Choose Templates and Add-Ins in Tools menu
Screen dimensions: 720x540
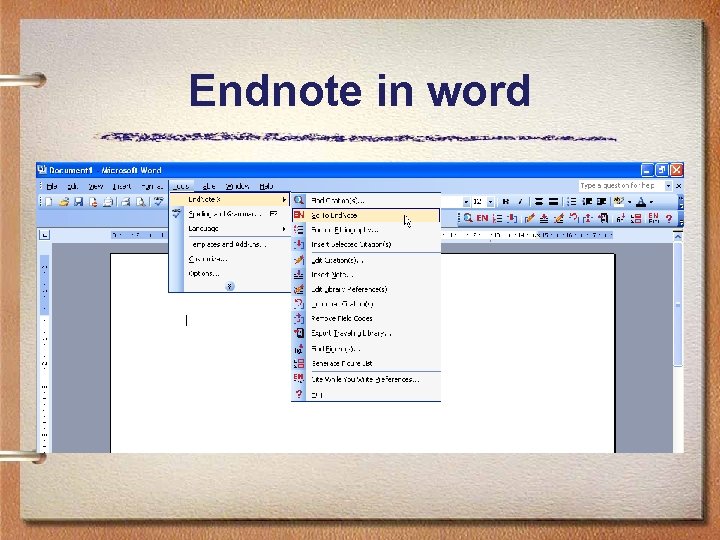[x=230, y=244]
